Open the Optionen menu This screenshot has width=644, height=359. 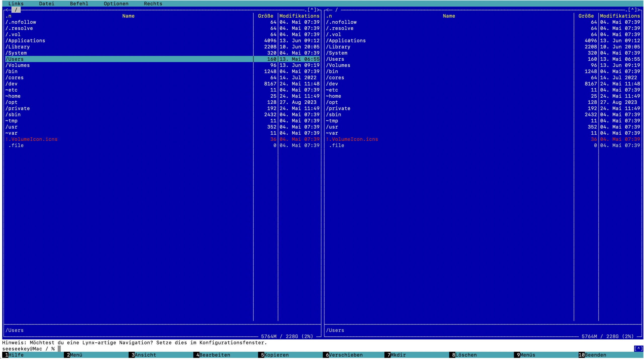tap(116, 4)
